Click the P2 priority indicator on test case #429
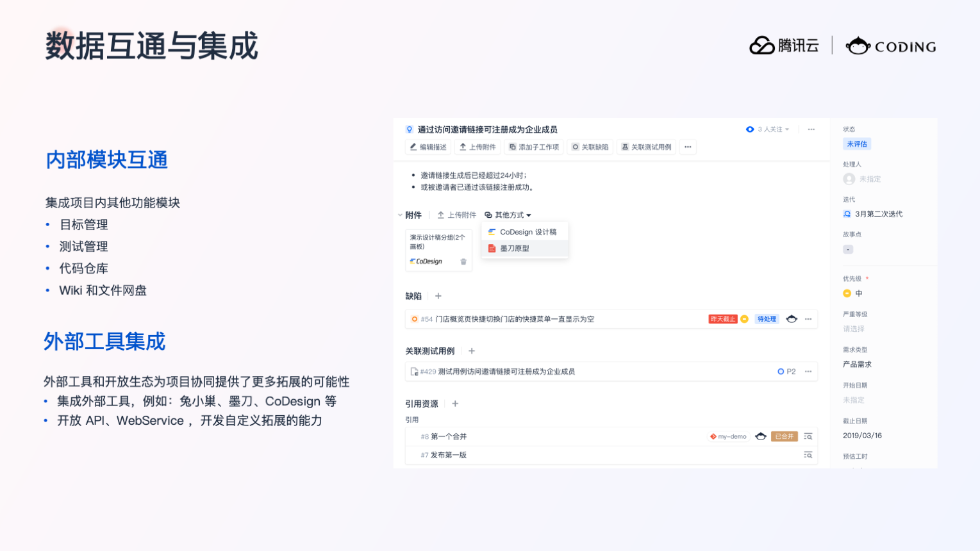The height and width of the screenshot is (551, 980). 786,372
